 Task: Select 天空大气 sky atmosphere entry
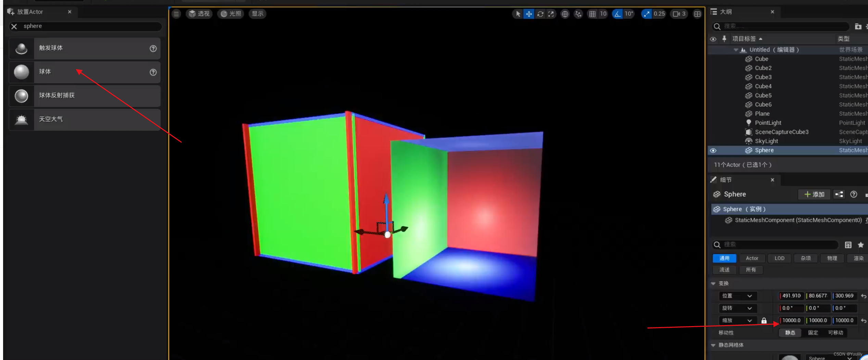pos(85,120)
